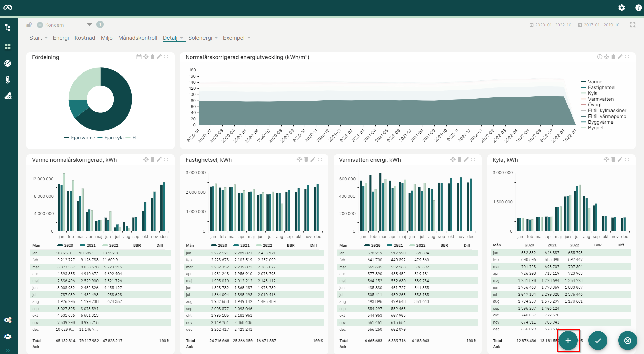Viewport: 644px width, 354px height.
Task: Show info for Normalårskorrigerad energiutveckling chart
Action: click(x=600, y=57)
